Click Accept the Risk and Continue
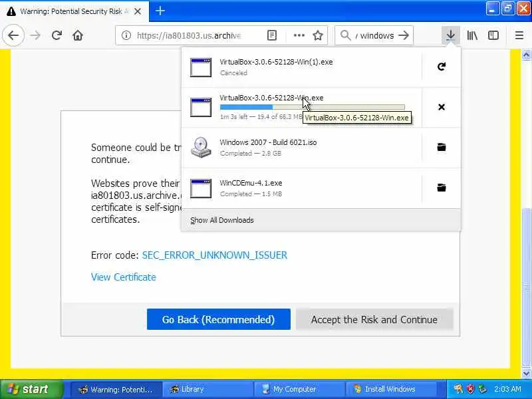Image resolution: width=532 pixels, height=399 pixels. point(374,319)
